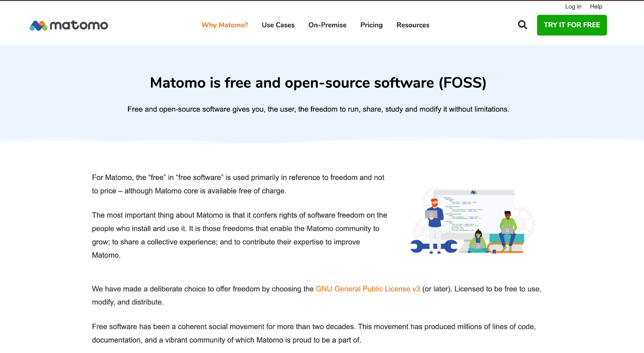Open the Help link
Screen dimensions: 644x353
[596, 6]
